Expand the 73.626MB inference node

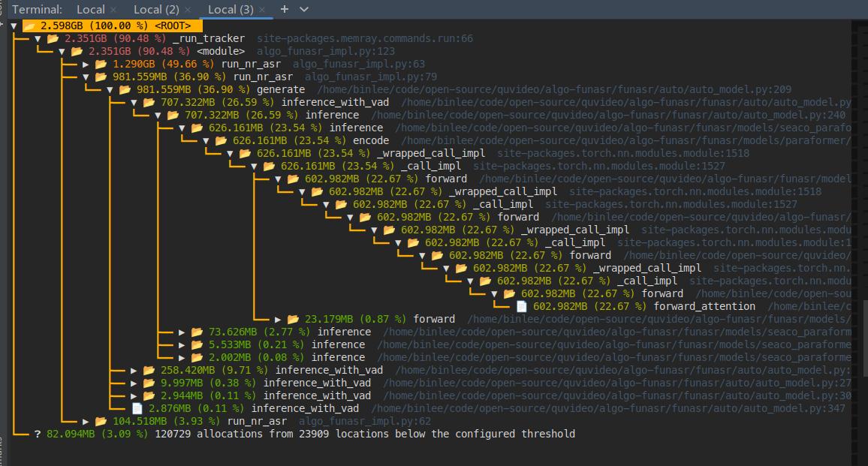182,332
